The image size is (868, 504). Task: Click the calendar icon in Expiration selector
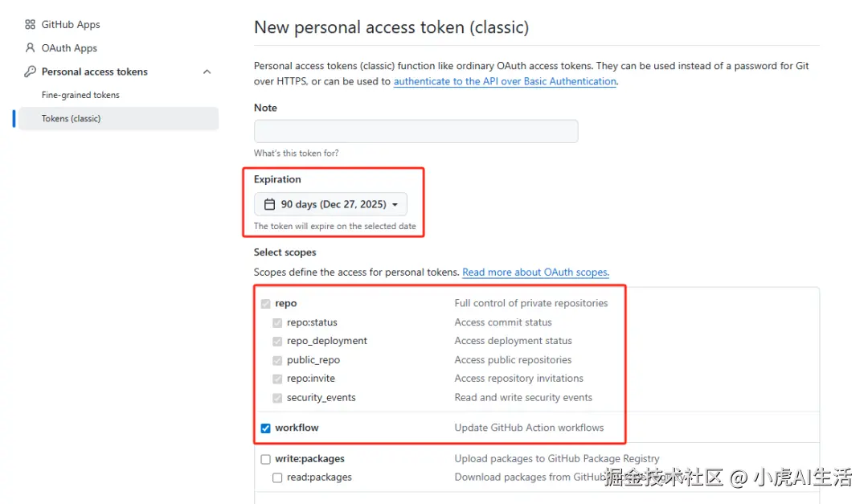[x=270, y=204]
